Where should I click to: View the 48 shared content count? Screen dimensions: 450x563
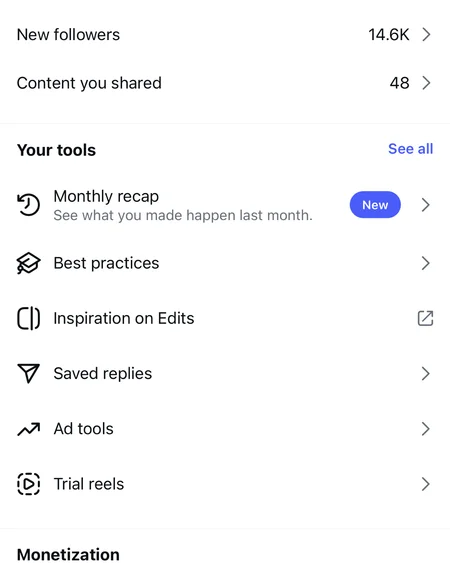[399, 83]
